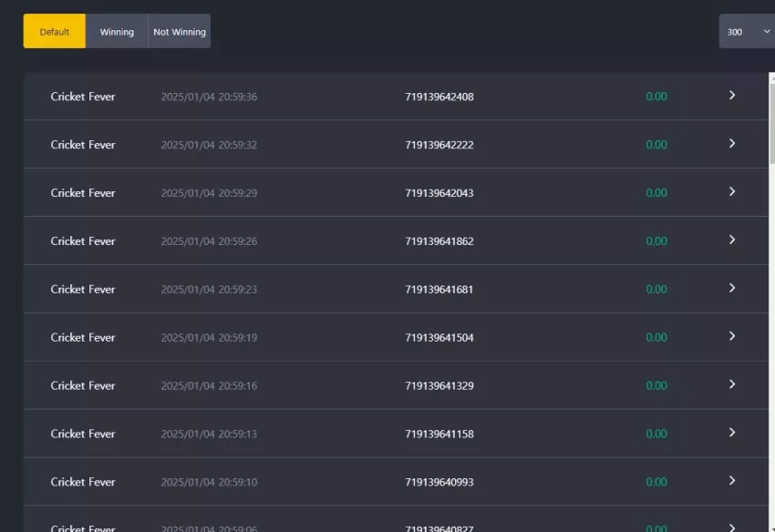
Task: Open details arrow for bet 719139641504
Action: (732, 336)
